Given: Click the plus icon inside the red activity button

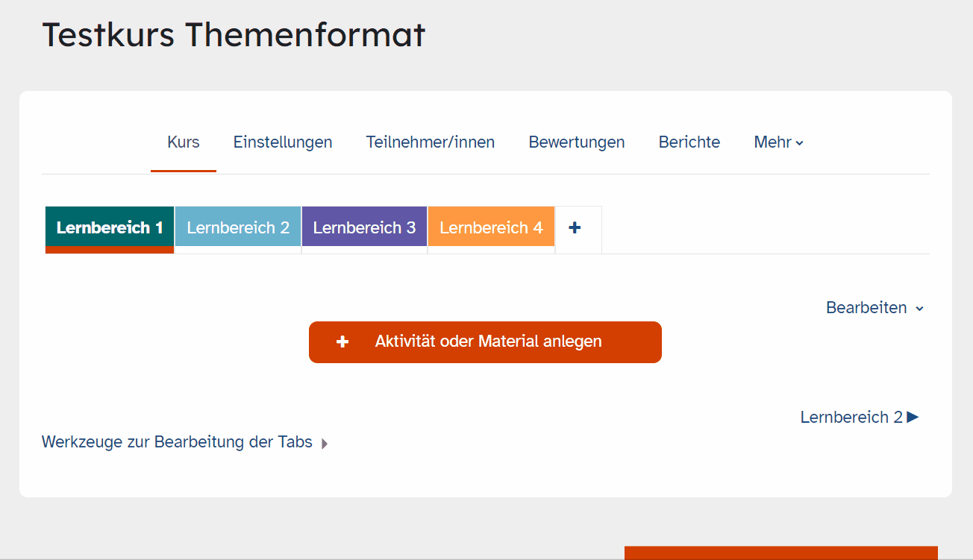Looking at the screenshot, I should point(342,342).
